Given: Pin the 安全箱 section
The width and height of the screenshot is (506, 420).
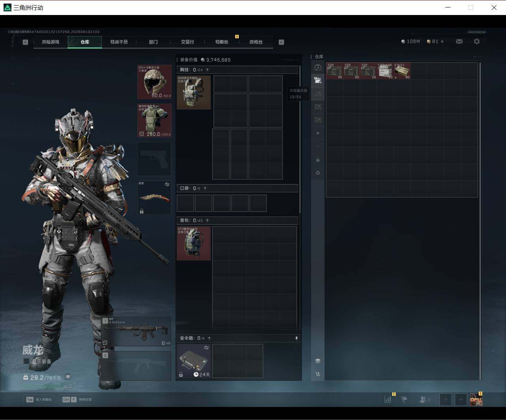Looking at the screenshot, I should [296, 338].
